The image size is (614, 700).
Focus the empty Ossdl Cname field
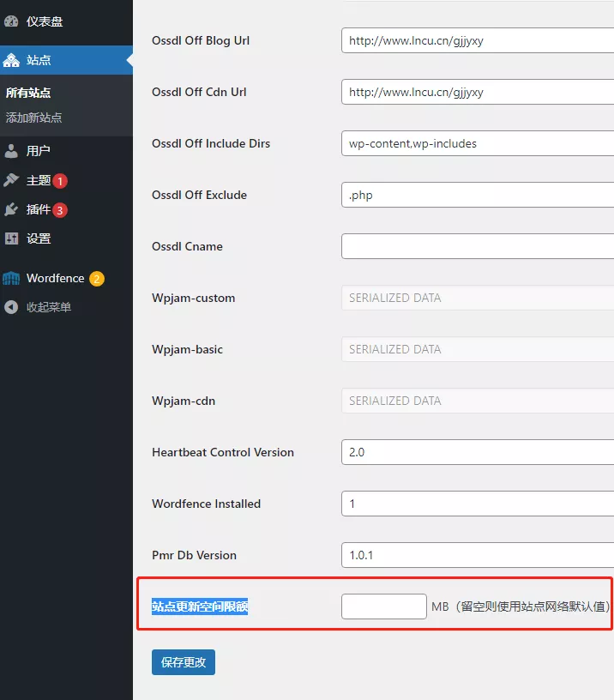click(x=478, y=246)
